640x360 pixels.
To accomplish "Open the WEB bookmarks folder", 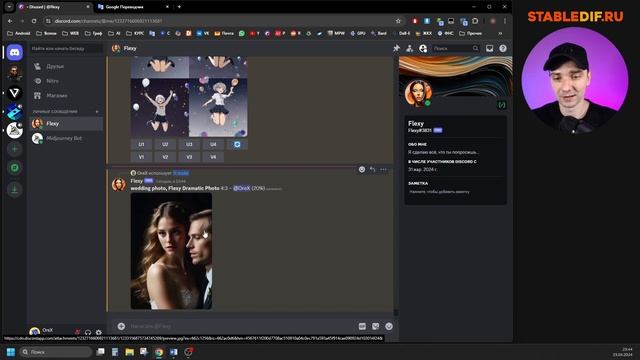I will 70,33.
